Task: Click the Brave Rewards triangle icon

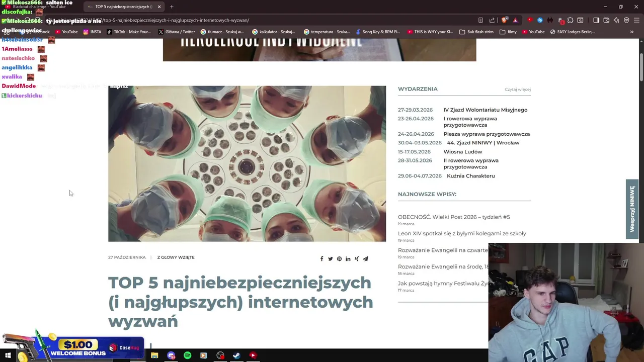Action: point(515,20)
